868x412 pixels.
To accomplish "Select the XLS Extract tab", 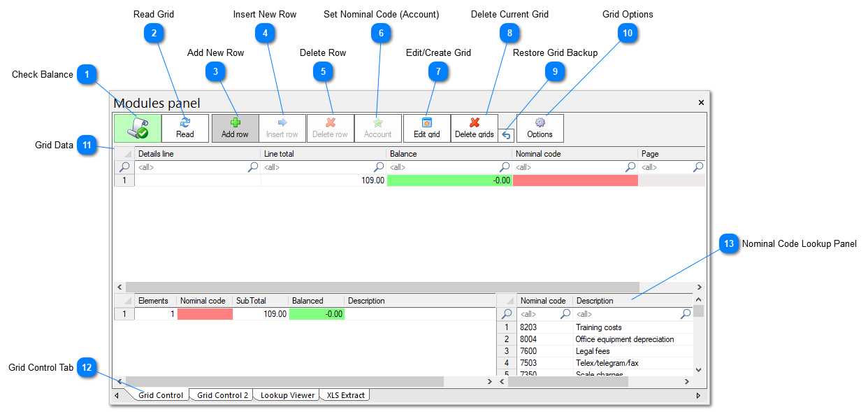I will (345, 395).
